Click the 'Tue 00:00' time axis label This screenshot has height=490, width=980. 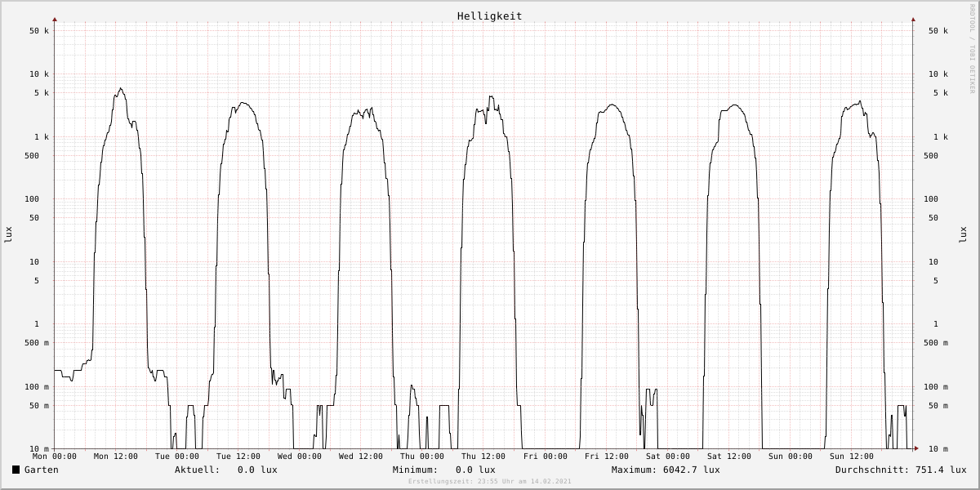coord(177,457)
